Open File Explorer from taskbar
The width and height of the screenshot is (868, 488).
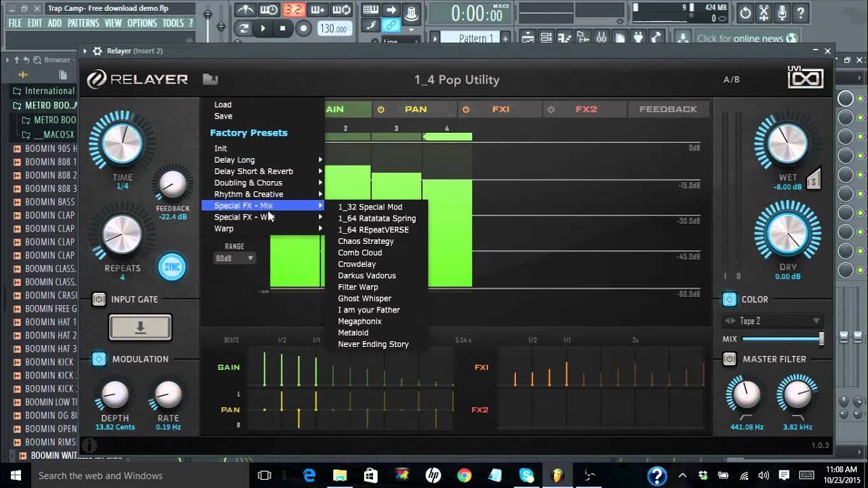[340, 476]
